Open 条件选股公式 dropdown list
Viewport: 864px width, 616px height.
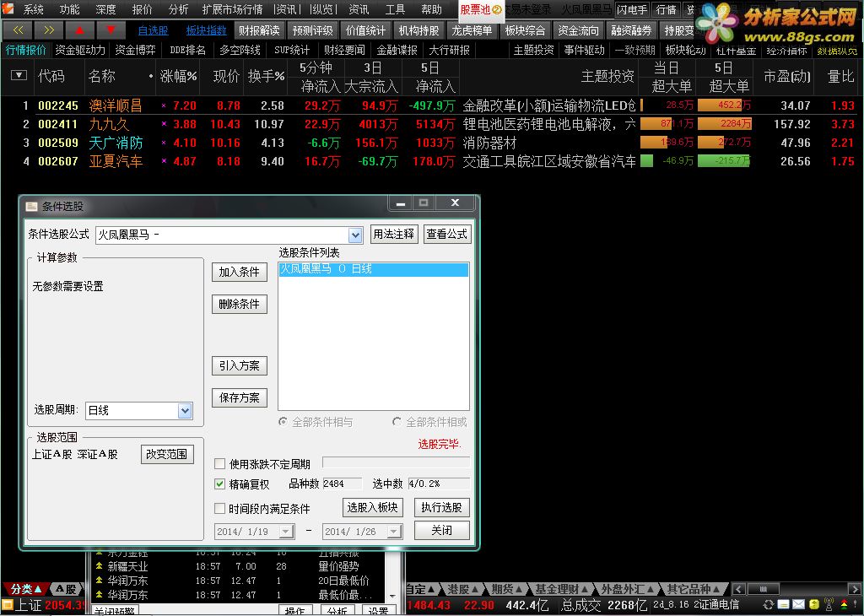(355, 235)
